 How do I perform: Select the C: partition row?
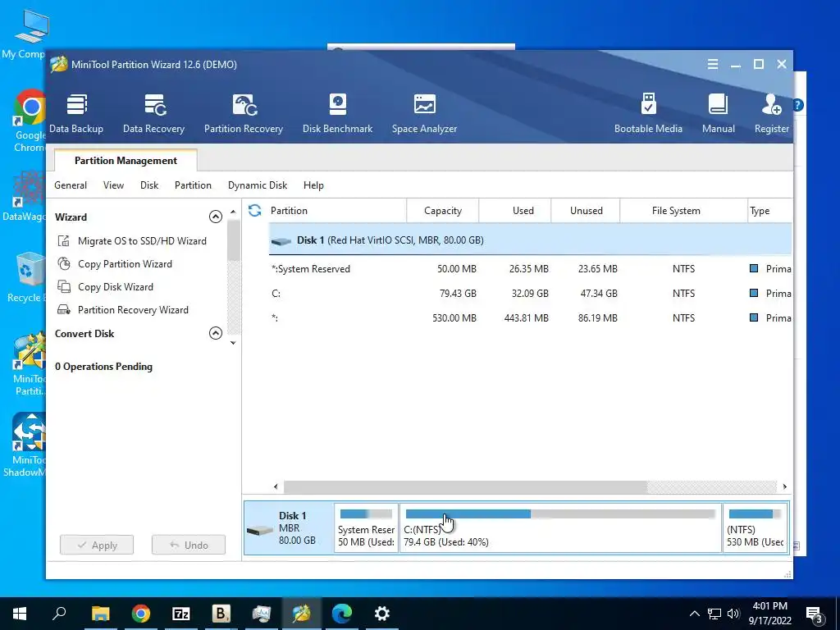tap(530, 294)
